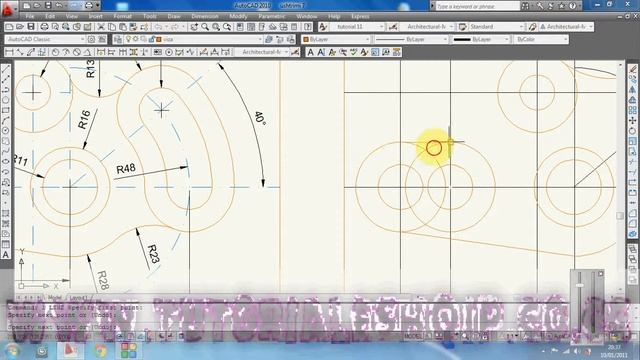Image resolution: width=640 pixels, height=360 pixels.
Task: Open the Format menu
Action: [122, 16]
